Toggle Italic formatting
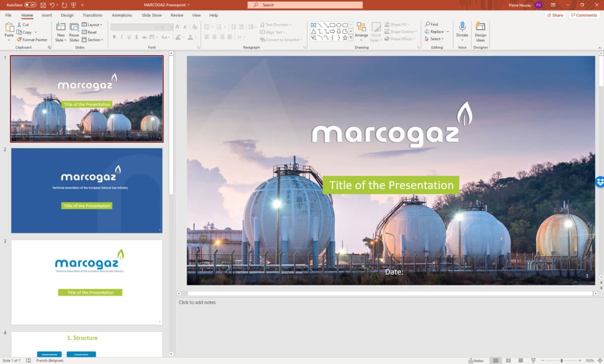Image resolution: width=604 pixels, height=364 pixels. click(x=121, y=37)
